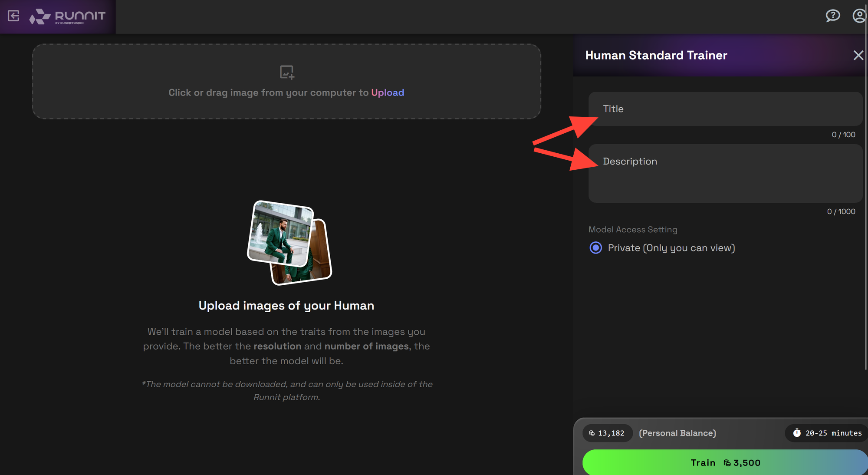The height and width of the screenshot is (475, 868).
Task: Expand the Human Standard Trainer panel header
Action: tap(656, 55)
